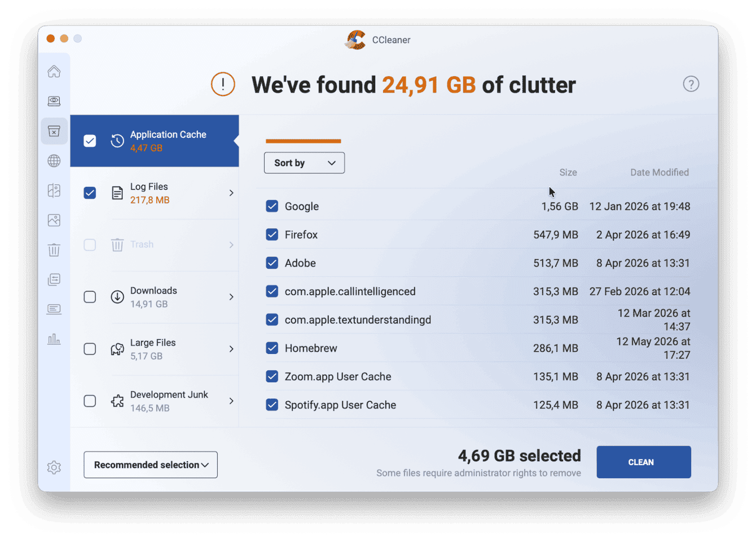Expand the Downloads chevron
Viewport: 756px width, 542px height.
tap(231, 297)
